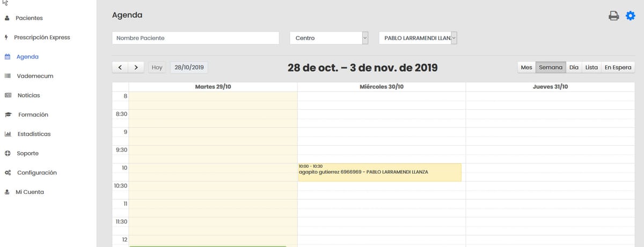644x247 pixels.
Task: Go to Vademecum in the sidebar
Action: pos(35,76)
